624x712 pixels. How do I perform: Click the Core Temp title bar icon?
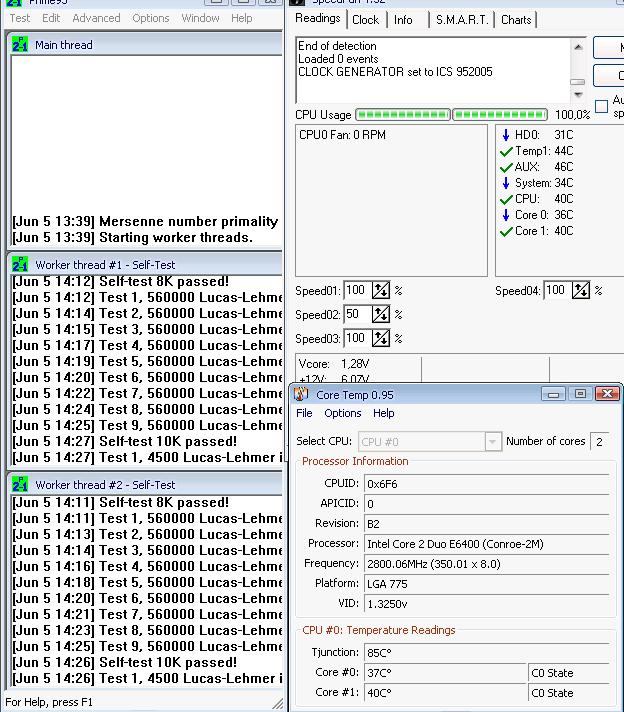(x=301, y=394)
